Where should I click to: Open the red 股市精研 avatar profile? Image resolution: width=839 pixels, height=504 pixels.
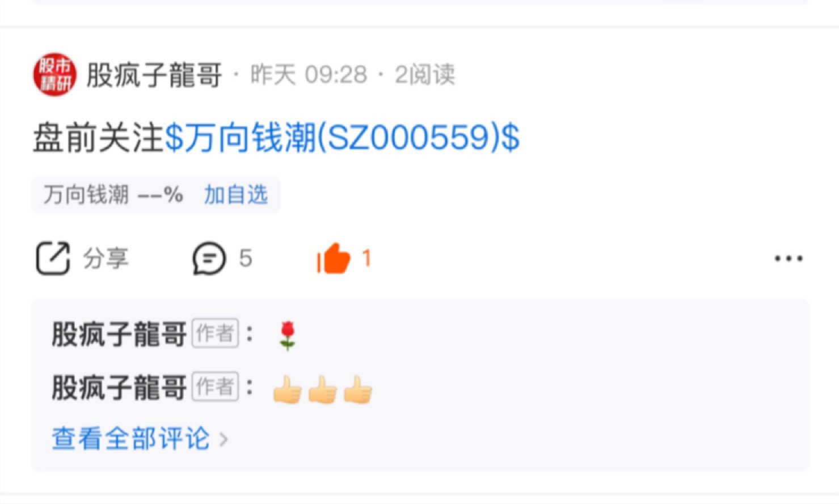tap(54, 75)
